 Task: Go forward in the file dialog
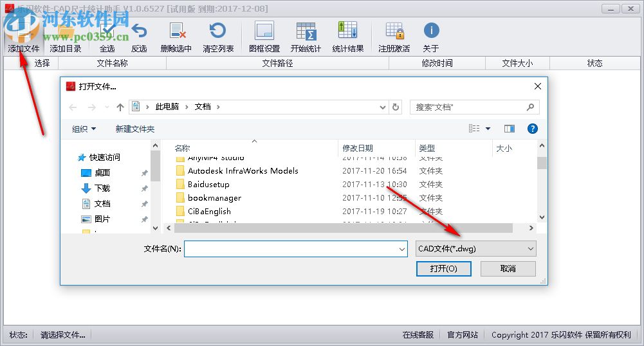coord(92,107)
